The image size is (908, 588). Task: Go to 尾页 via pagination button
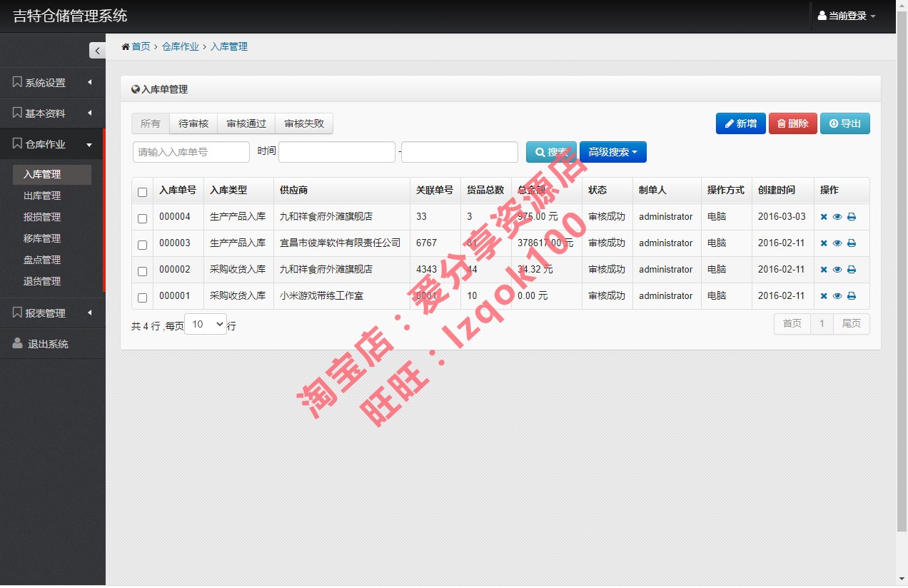click(x=852, y=324)
